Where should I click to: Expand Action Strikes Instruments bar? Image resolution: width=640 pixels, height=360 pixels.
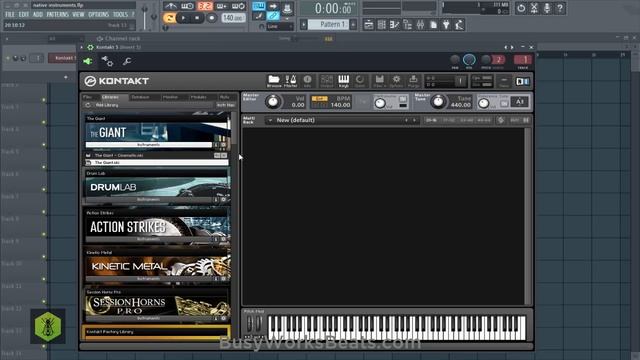click(x=149, y=239)
